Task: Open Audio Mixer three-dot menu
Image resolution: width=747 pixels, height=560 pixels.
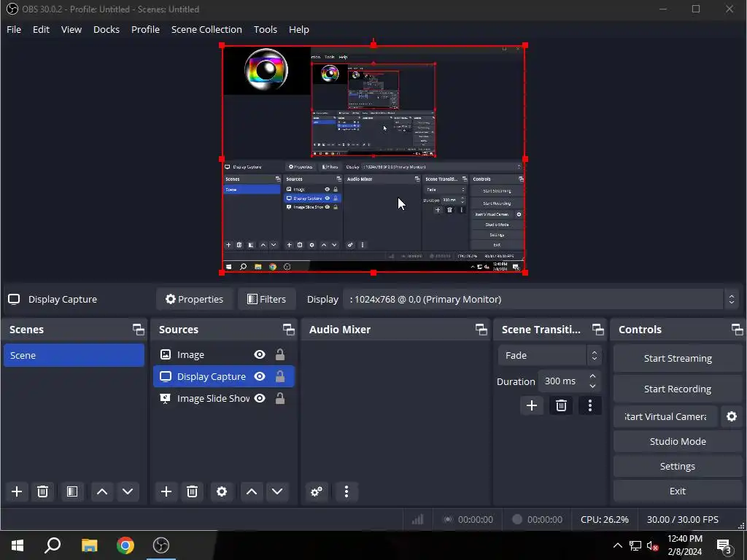Action: [x=347, y=491]
